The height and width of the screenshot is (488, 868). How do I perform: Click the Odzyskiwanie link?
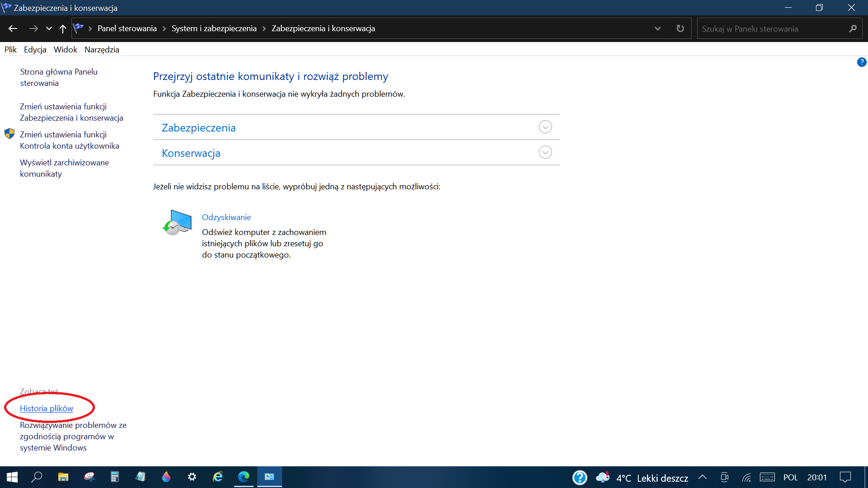click(x=226, y=217)
